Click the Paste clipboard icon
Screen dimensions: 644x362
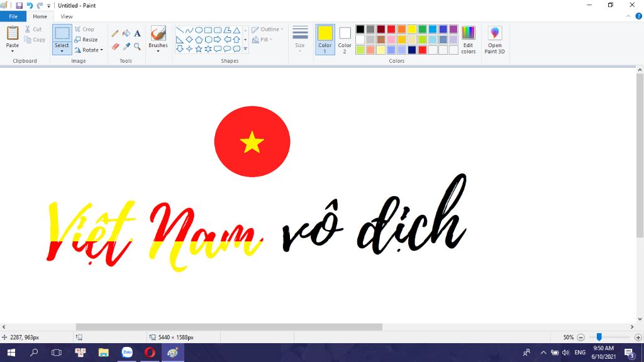tap(13, 33)
